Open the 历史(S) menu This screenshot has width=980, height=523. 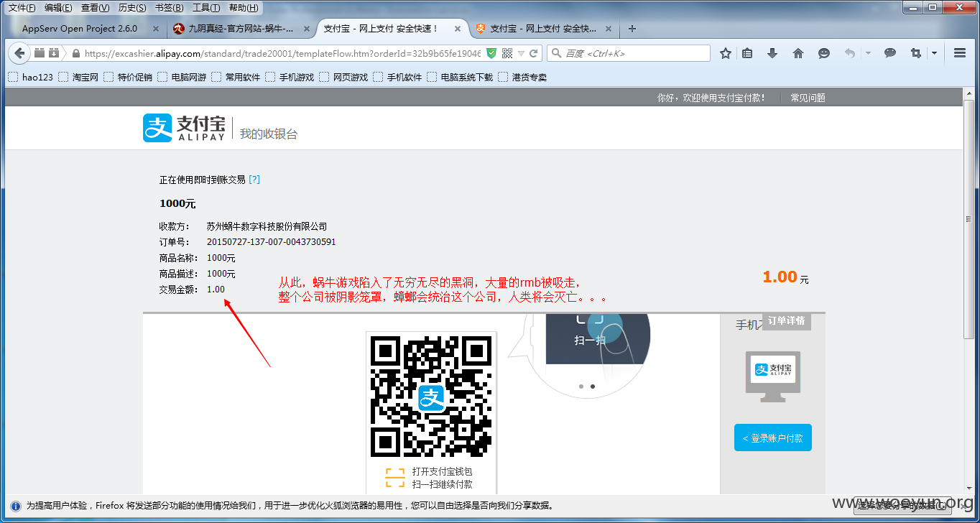pos(132,8)
